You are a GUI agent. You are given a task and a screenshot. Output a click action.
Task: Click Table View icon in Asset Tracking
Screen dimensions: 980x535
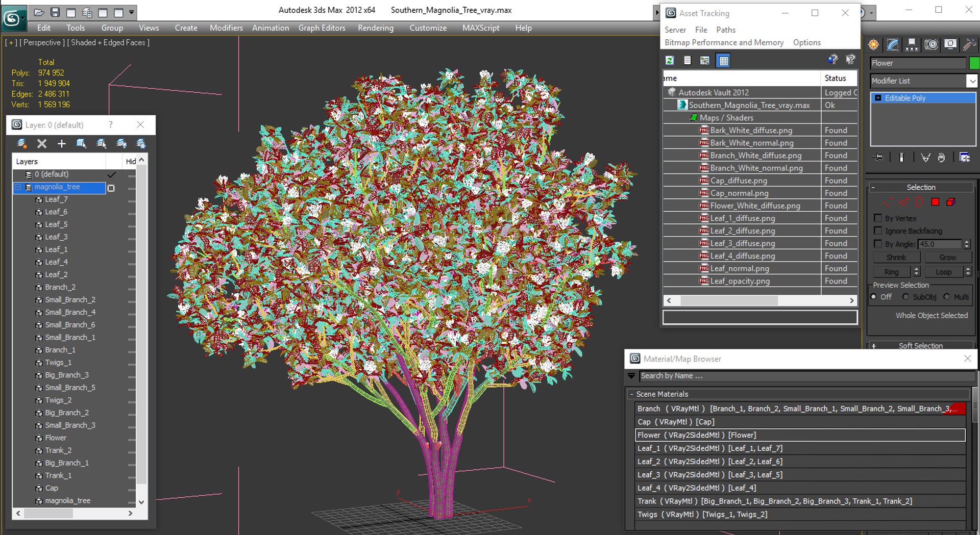[x=723, y=61]
